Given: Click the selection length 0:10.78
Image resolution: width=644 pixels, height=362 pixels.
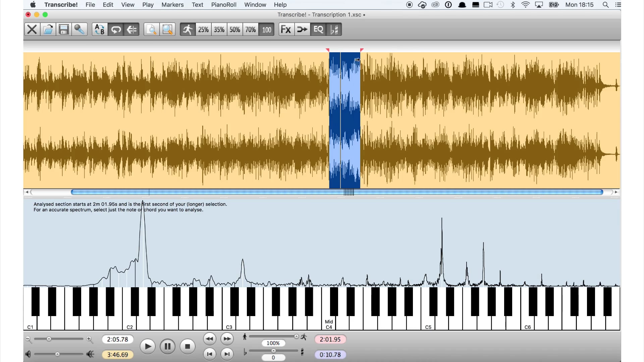Looking at the screenshot, I should coord(330,355).
